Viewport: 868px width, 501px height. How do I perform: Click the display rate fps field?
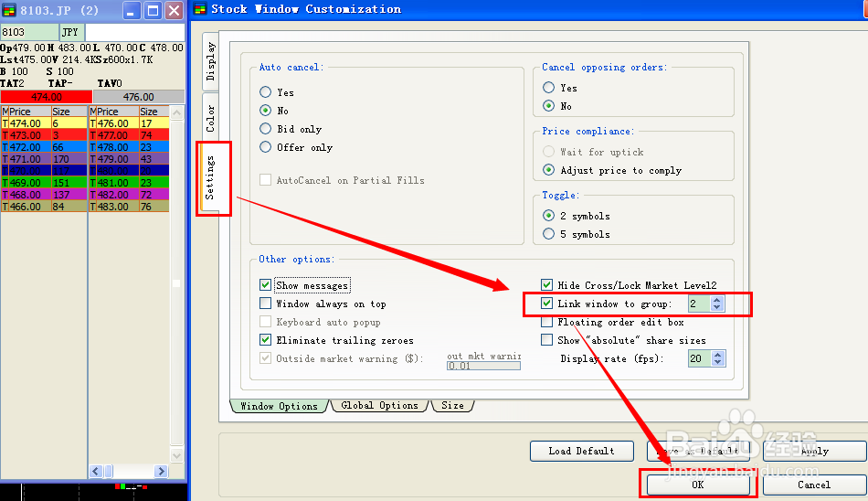(x=700, y=358)
